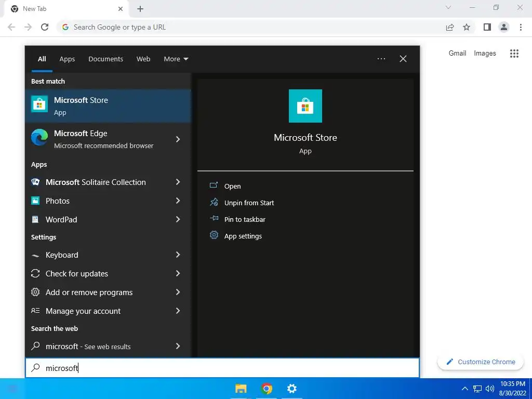532x399 pixels.
Task: Open Microsoft Store best match result
Action: coord(108,106)
